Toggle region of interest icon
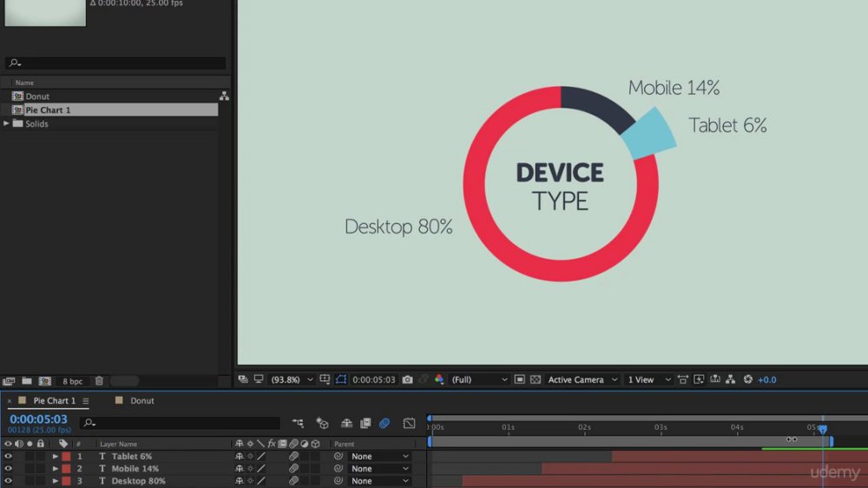The height and width of the screenshot is (488, 868). click(x=519, y=379)
